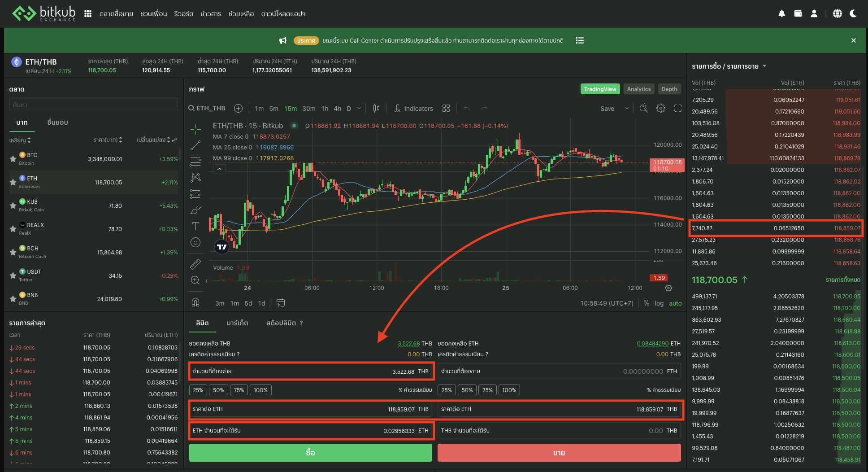This screenshot has height=472, width=868.
Task: Open chart settings gear icon
Action: click(661, 108)
